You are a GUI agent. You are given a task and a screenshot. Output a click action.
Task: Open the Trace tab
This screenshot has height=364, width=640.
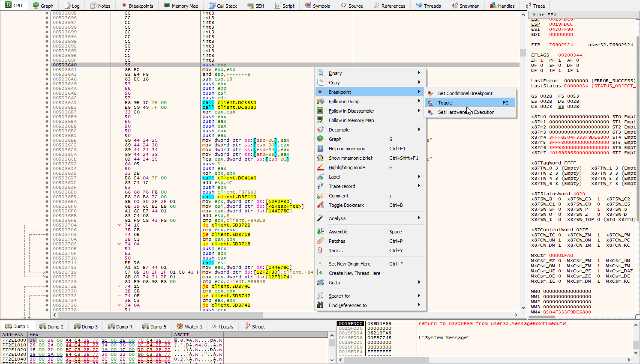pos(535,6)
